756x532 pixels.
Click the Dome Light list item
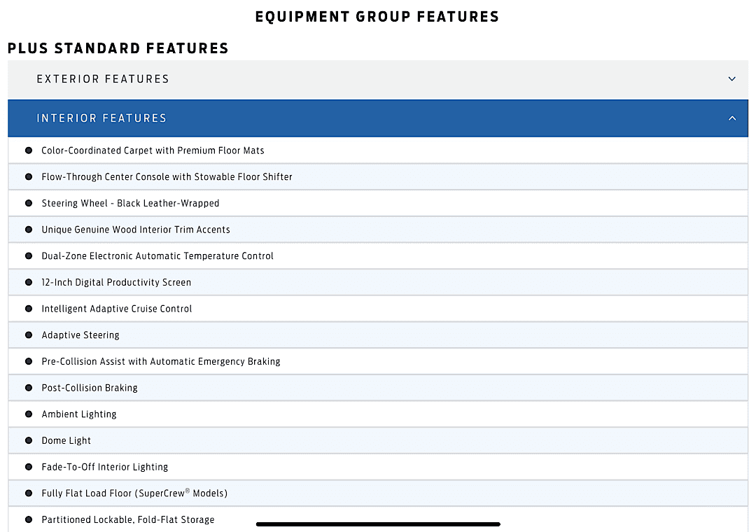66,441
